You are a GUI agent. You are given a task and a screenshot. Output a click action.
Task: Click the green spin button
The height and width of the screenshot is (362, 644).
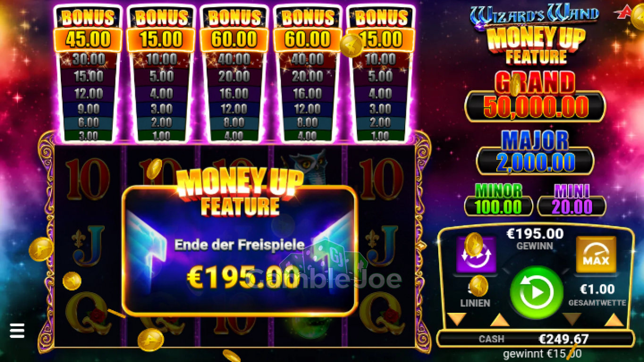click(536, 293)
